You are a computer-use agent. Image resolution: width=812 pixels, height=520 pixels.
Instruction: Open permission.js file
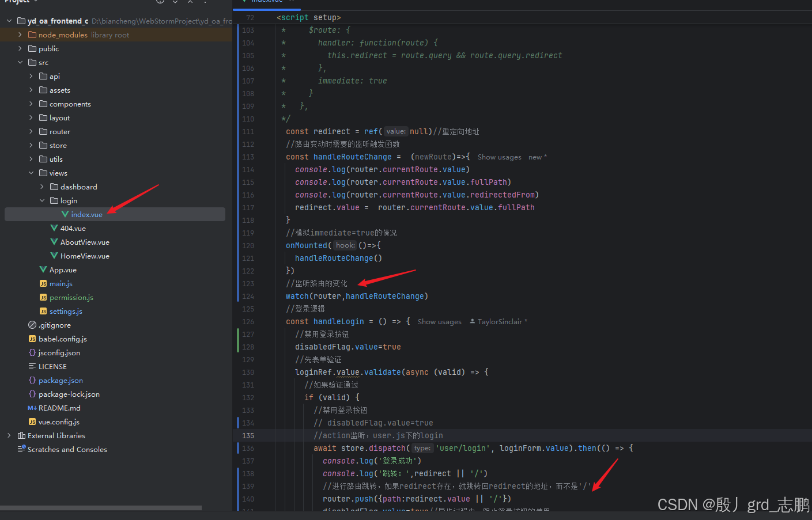coord(71,298)
